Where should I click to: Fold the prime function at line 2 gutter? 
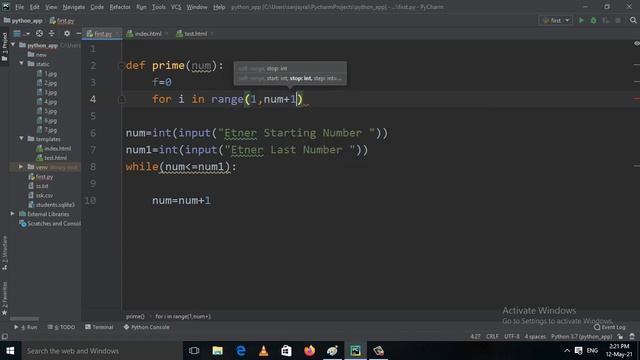(121, 65)
